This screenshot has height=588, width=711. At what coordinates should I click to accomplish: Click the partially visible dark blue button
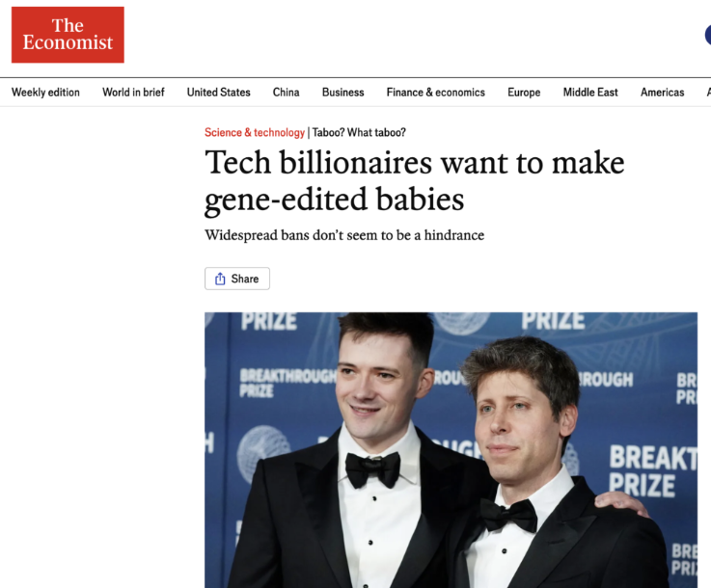point(707,36)
